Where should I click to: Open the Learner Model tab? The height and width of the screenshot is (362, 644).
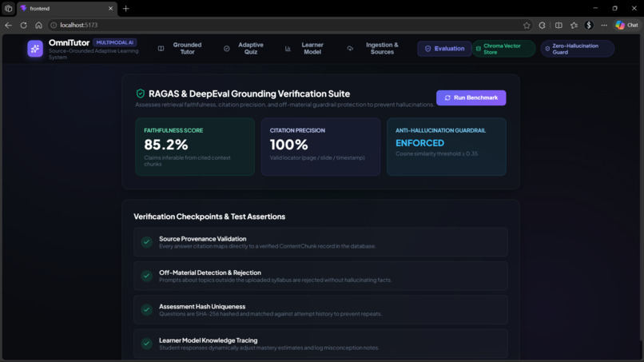click(304, 49)
